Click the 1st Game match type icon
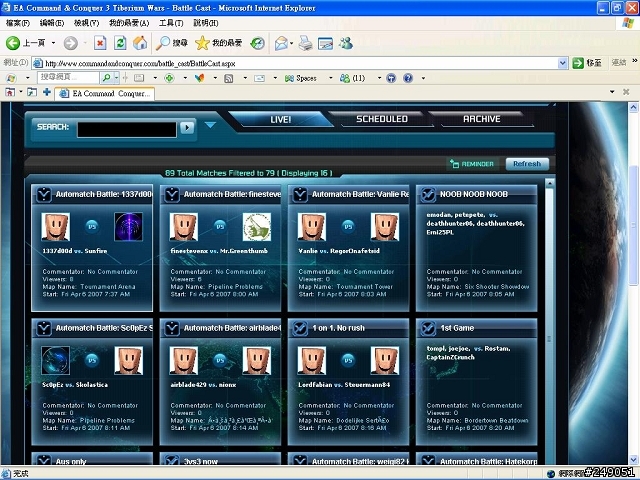Viewport: 640px width, 480px height. 428,329
